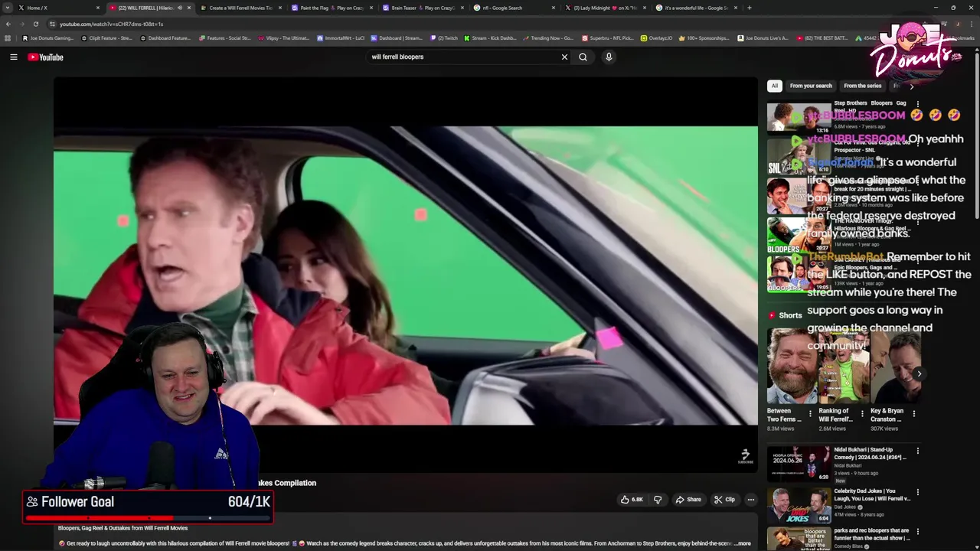The width and height of the screenshot is (980, 551).
Task: Open options for Between Two Ferns short
Action: (810, 414)
